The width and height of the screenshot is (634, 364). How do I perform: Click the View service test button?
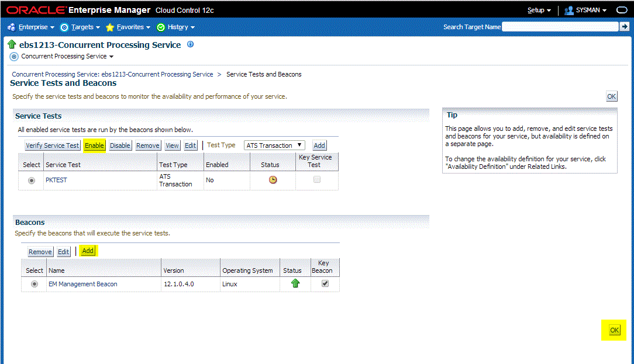point(173,145)
